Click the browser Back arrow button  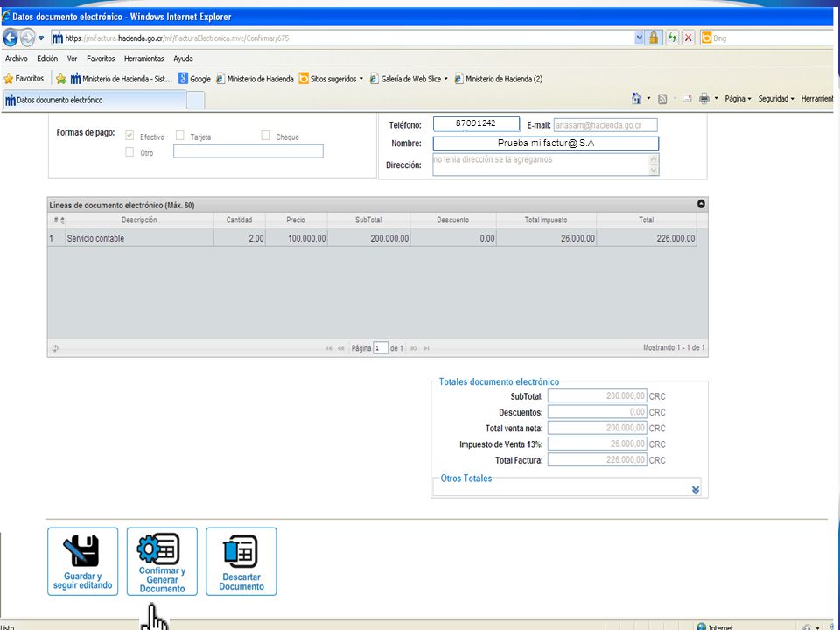[10, 38]
